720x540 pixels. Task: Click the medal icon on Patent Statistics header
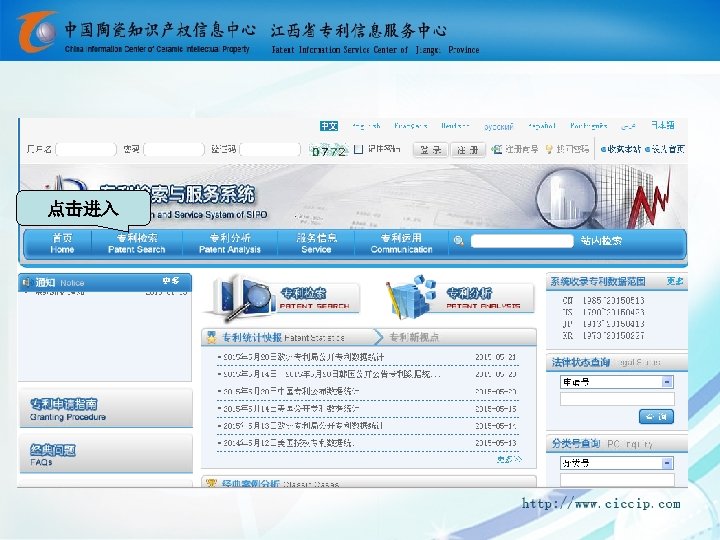coord(211,338)
